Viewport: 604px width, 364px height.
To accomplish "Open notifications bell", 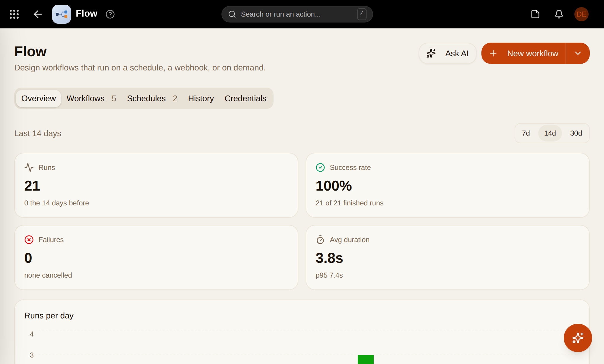I will tap(559, 14).
